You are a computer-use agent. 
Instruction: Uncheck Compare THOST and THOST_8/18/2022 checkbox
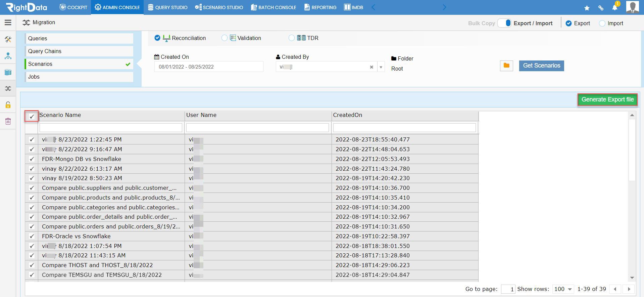pos(32,265)
